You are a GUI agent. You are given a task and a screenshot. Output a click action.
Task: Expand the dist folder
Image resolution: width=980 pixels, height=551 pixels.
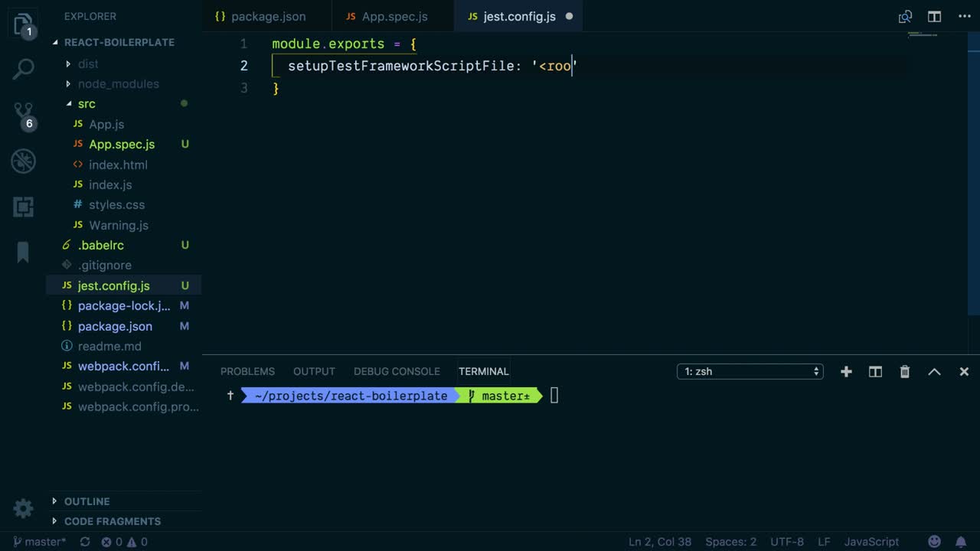[x=88, y=64]
